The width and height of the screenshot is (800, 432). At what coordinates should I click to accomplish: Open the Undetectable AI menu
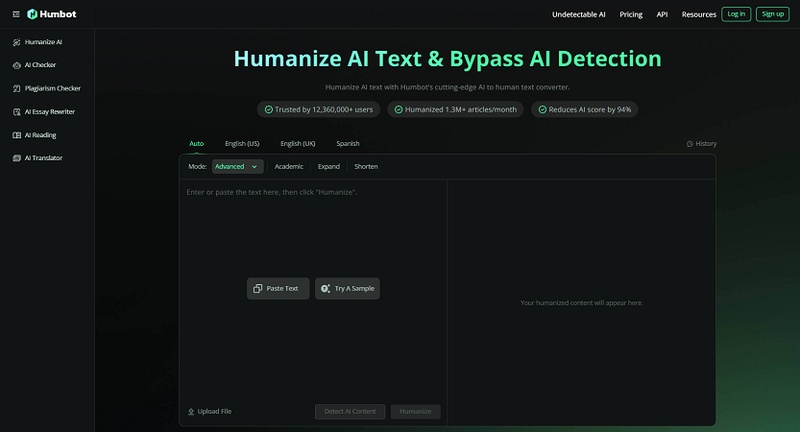click(579, 14)
